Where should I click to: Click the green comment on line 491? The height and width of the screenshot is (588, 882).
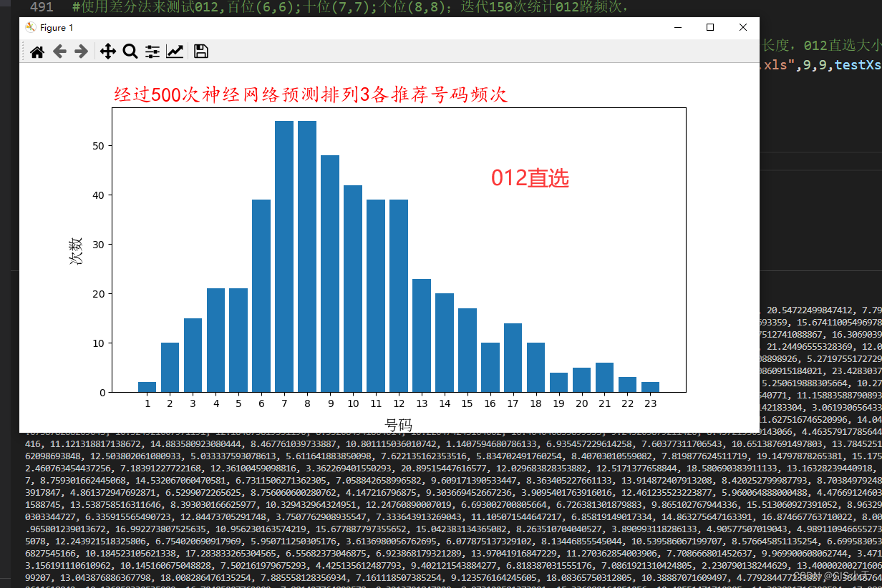pyautogui.click(x=351, y=8)
